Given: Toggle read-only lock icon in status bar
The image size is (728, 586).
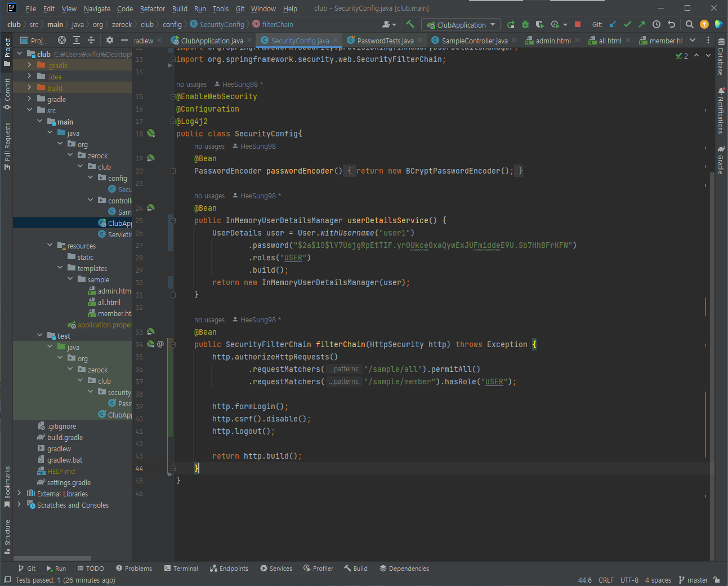Looking at the screenshot, I should click(x=716, y=580).
